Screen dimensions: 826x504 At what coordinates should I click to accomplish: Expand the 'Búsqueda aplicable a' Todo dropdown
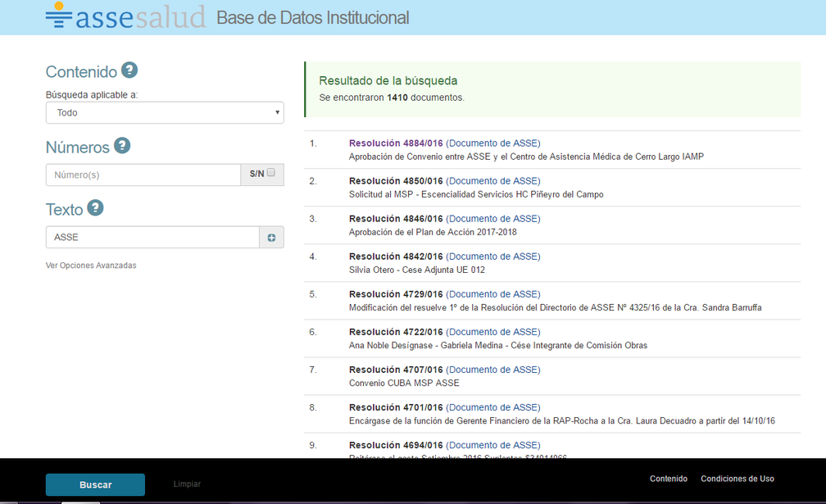tap(165, 113)
